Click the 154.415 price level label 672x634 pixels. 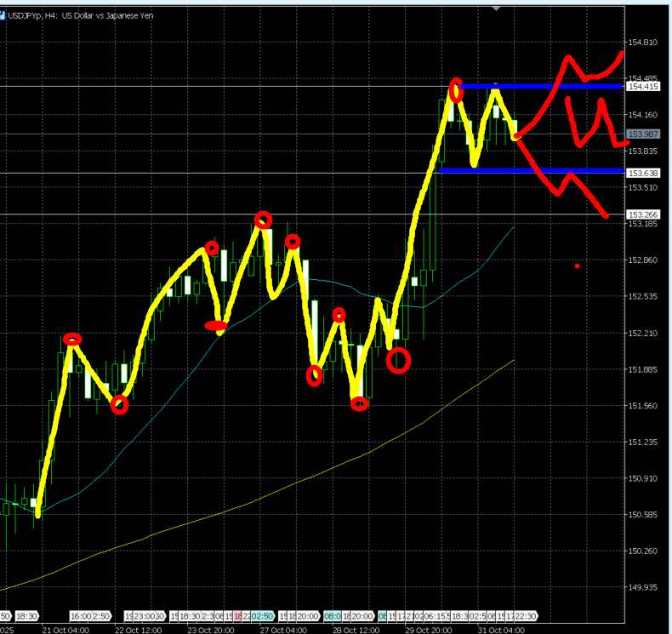(643, 87)
